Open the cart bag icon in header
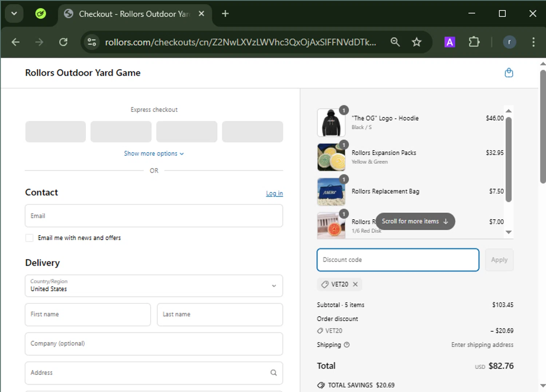 509,73
